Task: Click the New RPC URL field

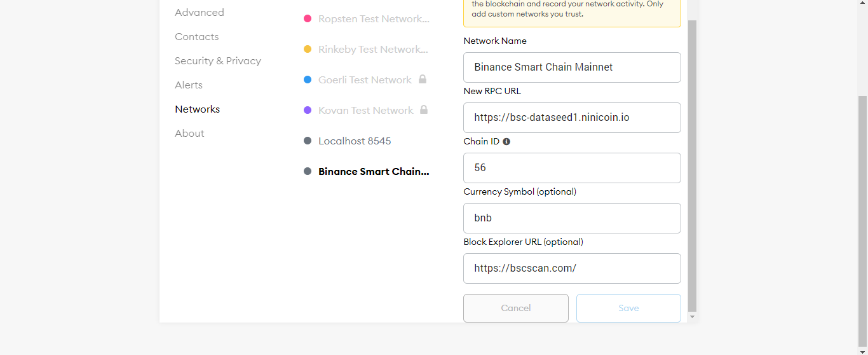Action: 573,118
